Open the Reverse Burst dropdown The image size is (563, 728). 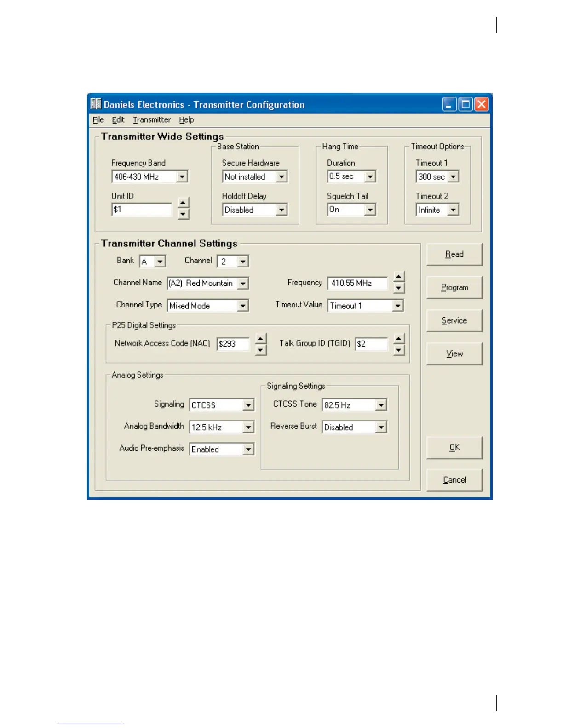click(x=381, y=427)
